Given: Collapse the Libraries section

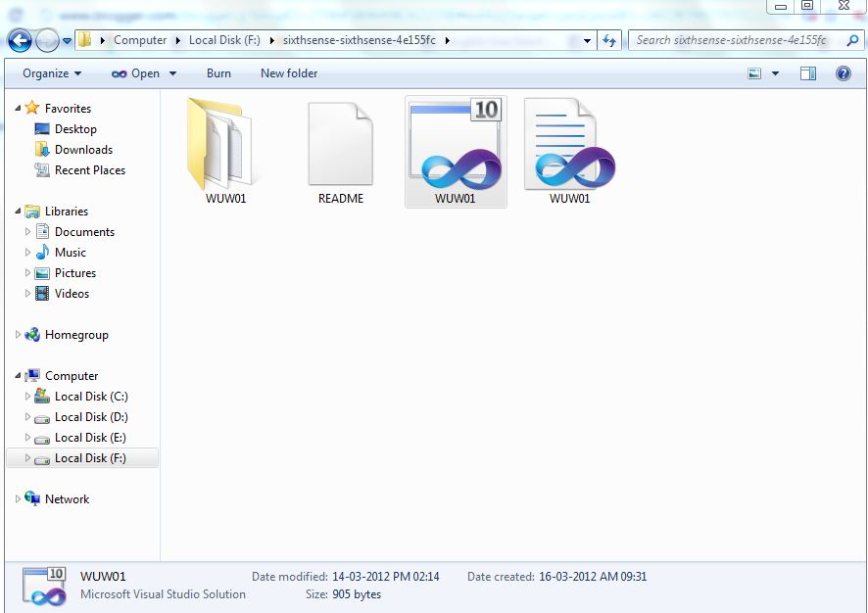Looking at the screenshot, I should tap(18, 212).
